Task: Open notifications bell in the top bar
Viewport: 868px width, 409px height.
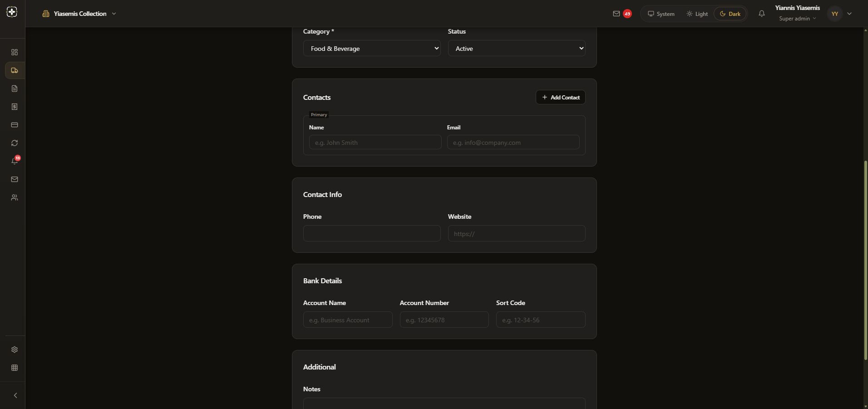Action: click(x=762, y=14)
